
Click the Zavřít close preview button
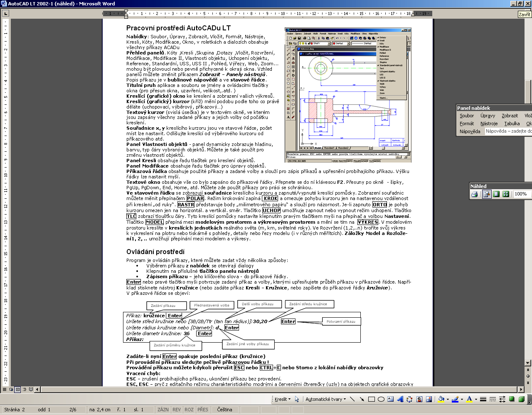pos(524,15)
